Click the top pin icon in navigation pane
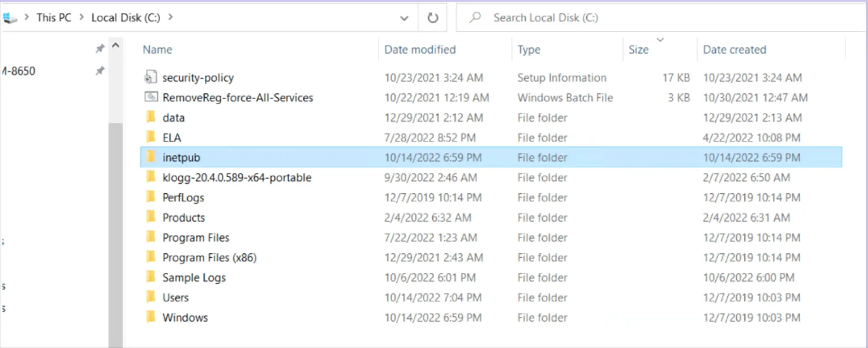 tap(100, 48)
